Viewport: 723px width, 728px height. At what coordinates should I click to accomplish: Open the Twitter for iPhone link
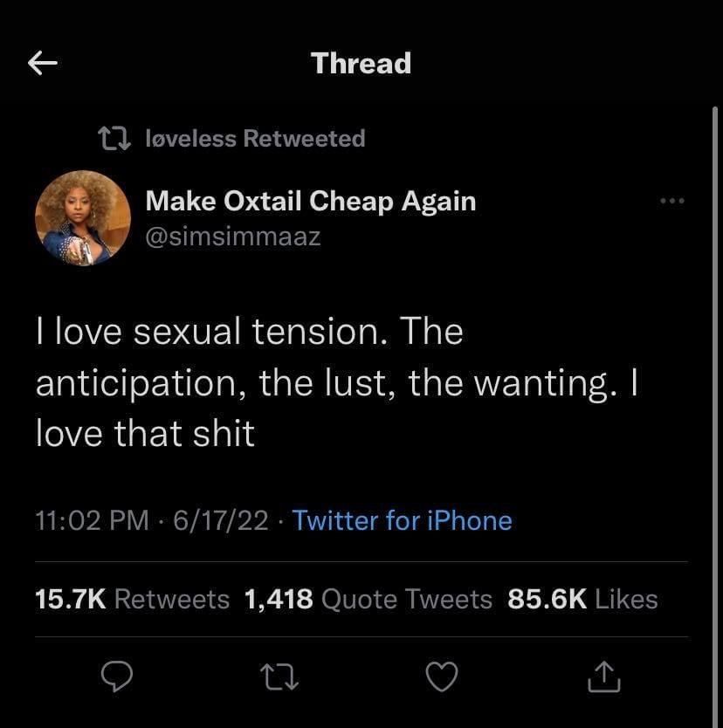(x=403, y=520)
